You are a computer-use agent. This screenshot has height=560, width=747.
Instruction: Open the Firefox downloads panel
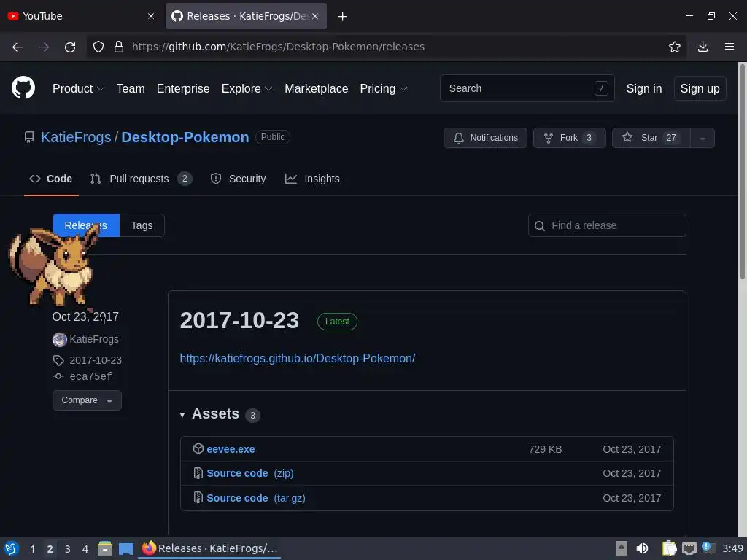703,47
